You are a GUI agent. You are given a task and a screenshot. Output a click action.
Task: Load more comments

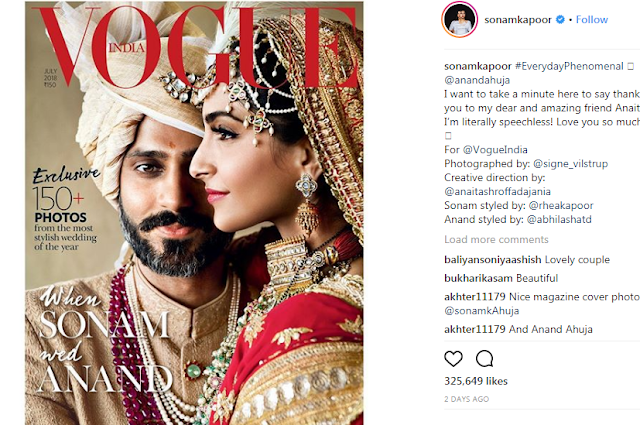[x=496, y=239]
